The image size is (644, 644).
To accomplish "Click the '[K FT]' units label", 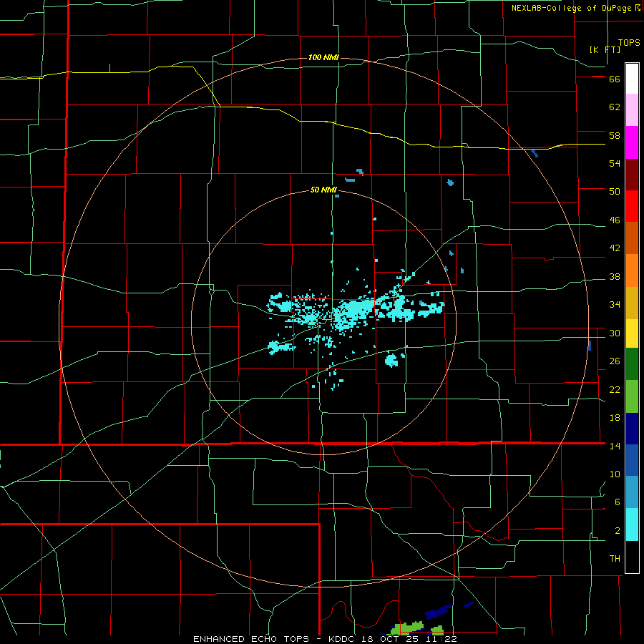I will click(605, 49).
